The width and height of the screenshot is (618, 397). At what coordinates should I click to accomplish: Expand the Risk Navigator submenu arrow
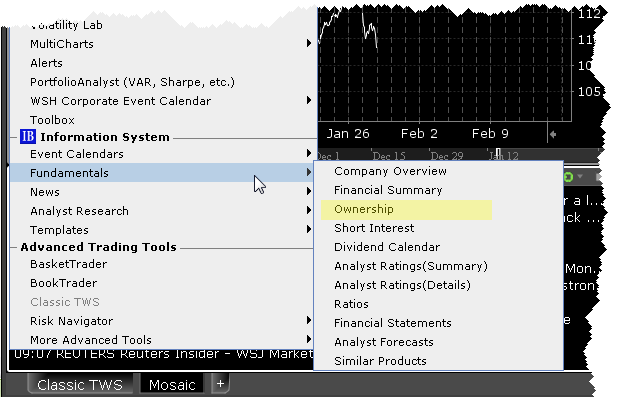[309, 320]
